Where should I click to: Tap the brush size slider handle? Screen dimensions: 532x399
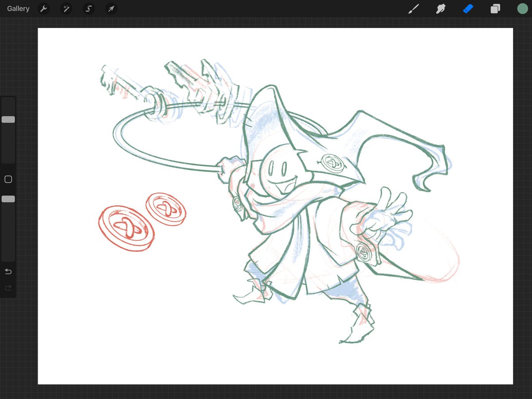point(8,119)
